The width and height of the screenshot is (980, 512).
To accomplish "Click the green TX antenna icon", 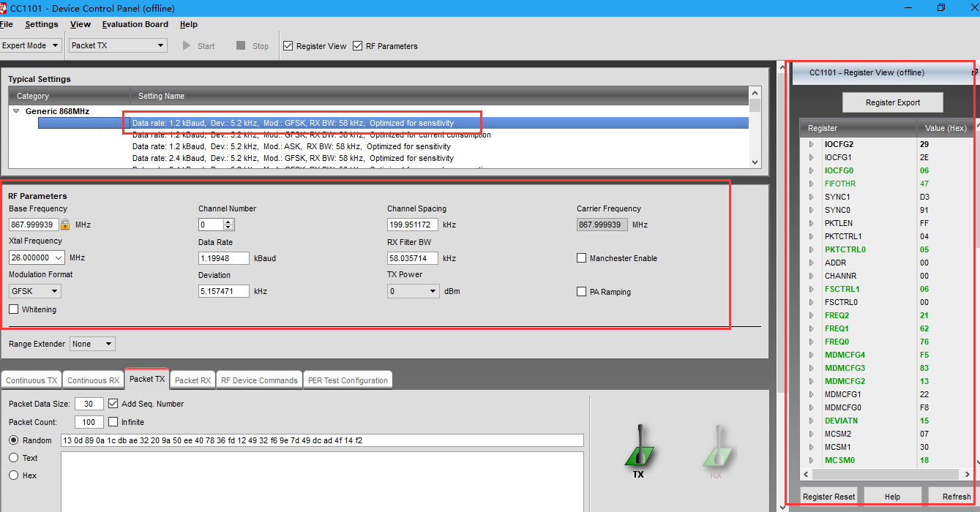I will [x=638, y=448].
